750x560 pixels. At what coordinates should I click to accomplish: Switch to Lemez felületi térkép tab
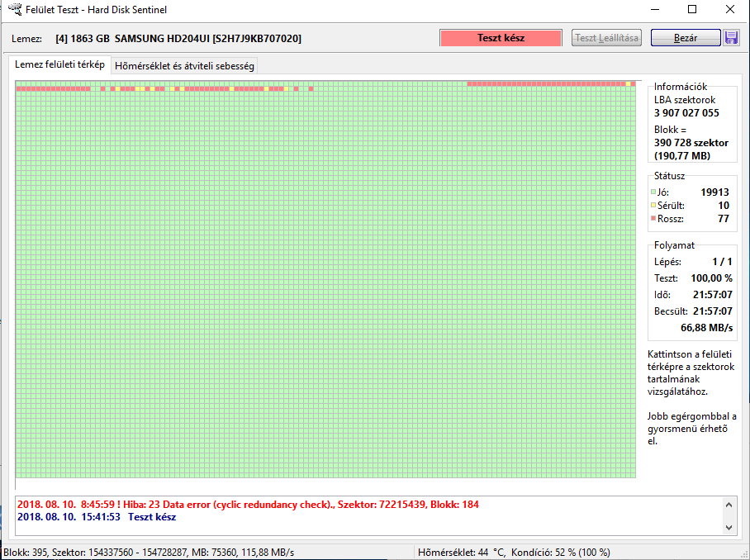tap(59, 64)
